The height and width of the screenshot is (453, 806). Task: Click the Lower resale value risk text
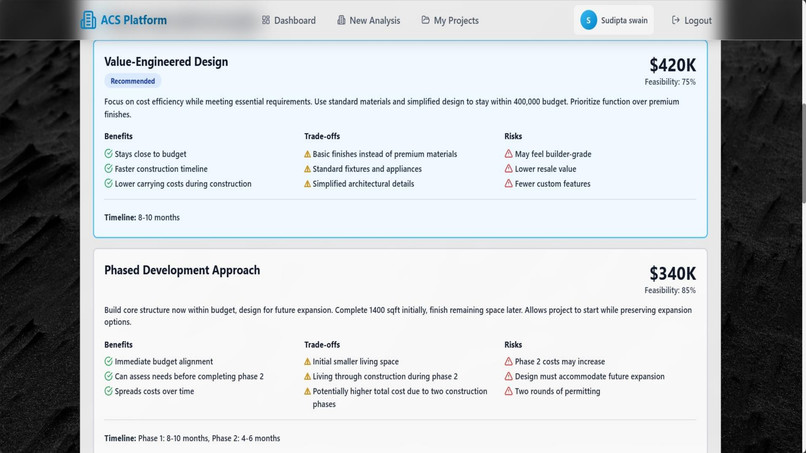point(545,169)
